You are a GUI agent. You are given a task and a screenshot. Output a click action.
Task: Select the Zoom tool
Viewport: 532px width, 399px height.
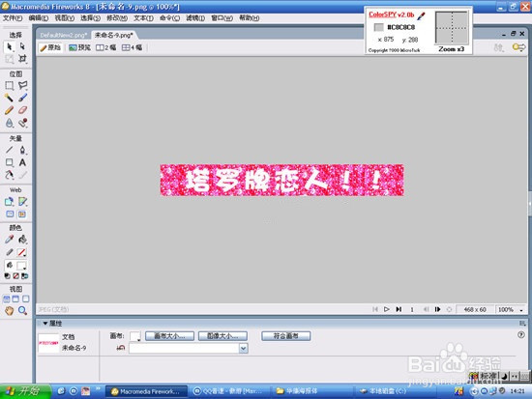tap(22, 310)
